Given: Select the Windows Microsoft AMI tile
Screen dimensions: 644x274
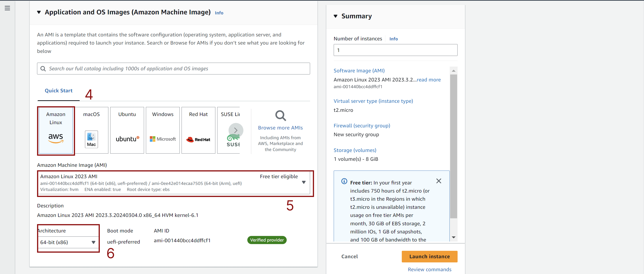Looking at the screenshot, I should click(x=163, y=130).
